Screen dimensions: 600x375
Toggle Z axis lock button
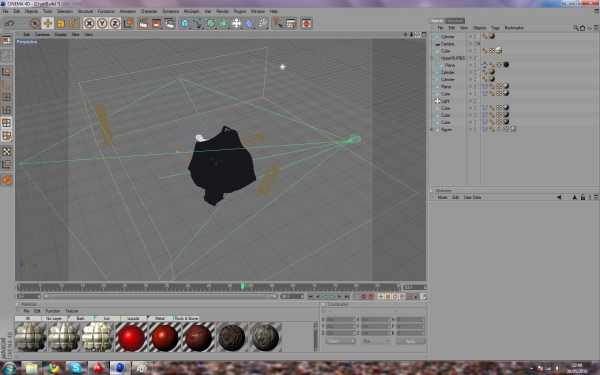point(115,24)
